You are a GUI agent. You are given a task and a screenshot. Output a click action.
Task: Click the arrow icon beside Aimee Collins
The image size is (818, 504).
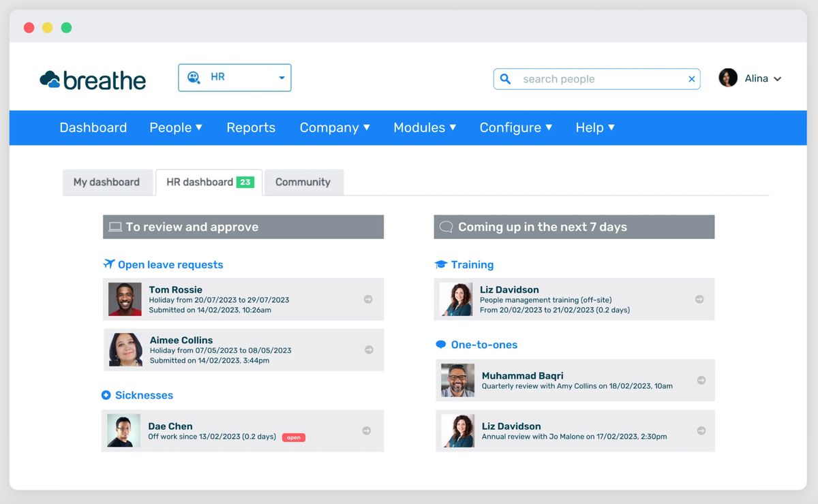point(369,349)
